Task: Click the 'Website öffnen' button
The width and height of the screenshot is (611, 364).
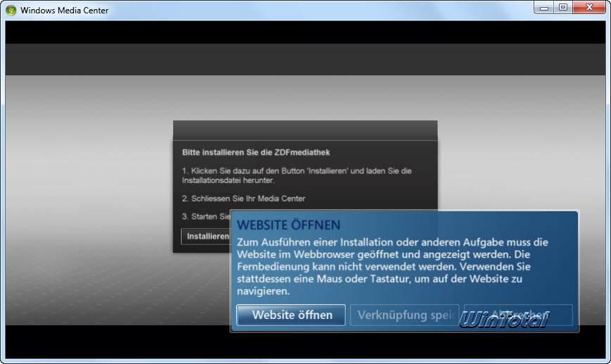Action: click(x=291, y=315)
